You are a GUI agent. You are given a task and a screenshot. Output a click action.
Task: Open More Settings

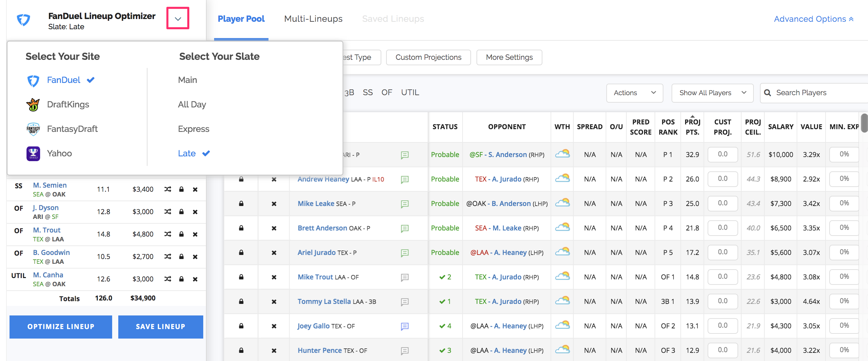click(x=509, y=57)
